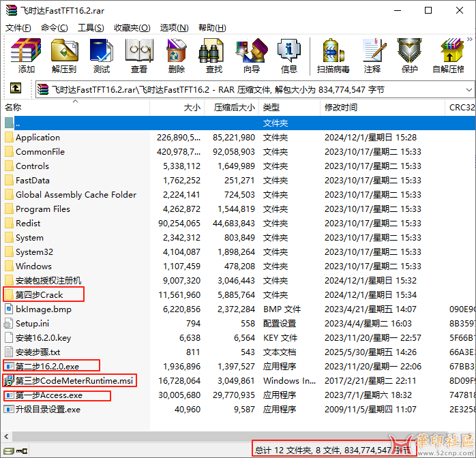Sort by the 大小 column header
This screenshot has width=476, height=458.
click(177, 108)
